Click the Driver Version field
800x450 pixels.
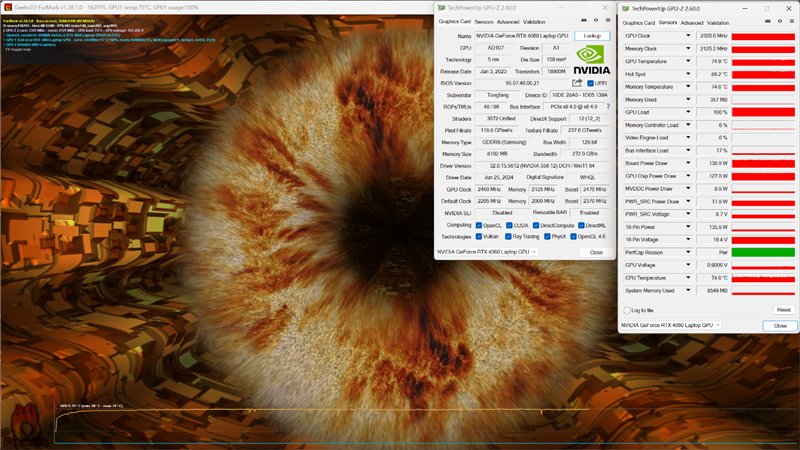click(x=542, y=166)
